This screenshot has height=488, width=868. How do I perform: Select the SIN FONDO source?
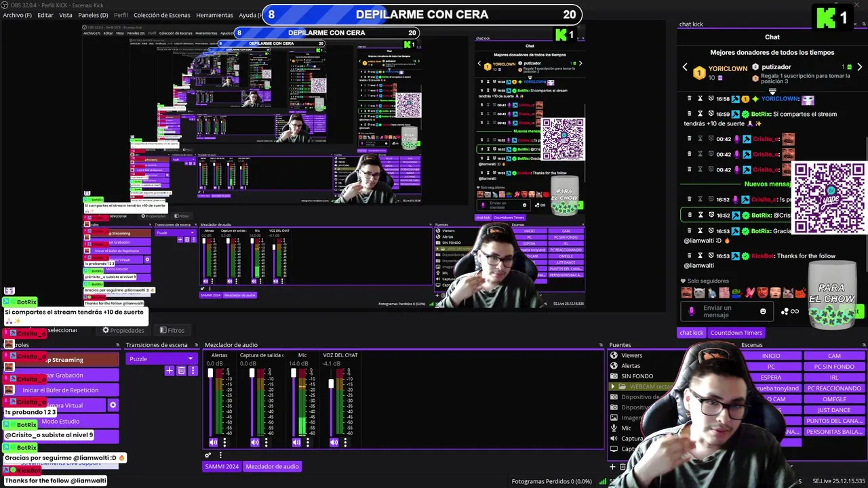coord(637,376)
